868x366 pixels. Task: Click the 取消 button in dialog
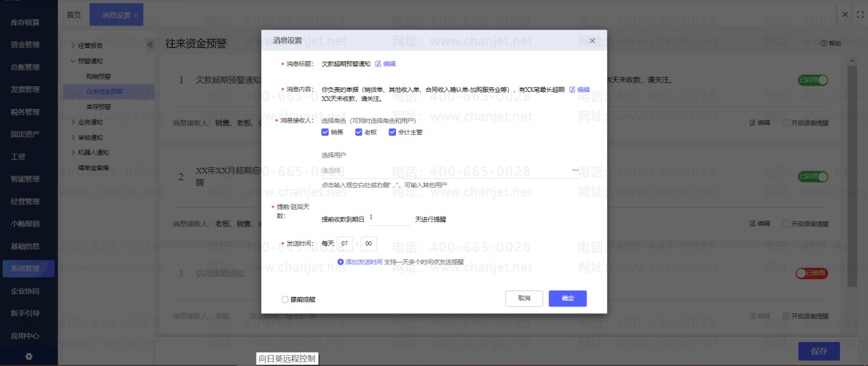[x=524, y=299]
